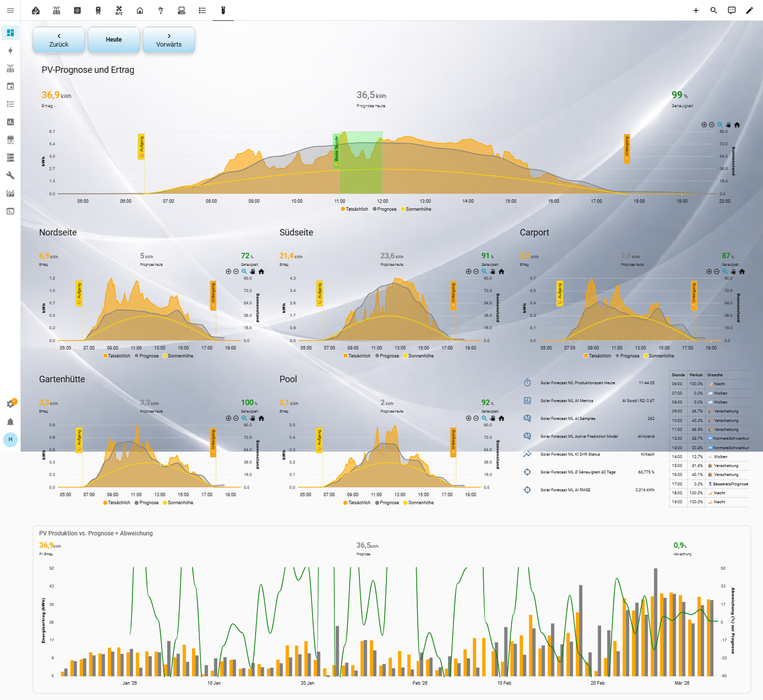
Task: Switch to the palm tree view tab
Action: 161,10
